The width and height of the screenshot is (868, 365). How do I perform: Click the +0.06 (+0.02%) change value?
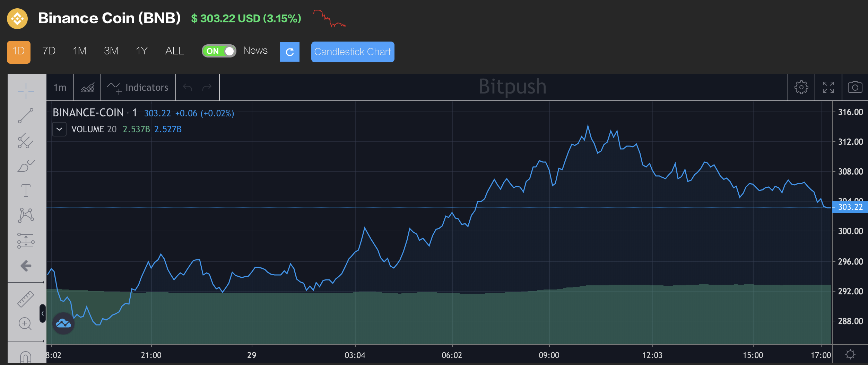pos(205,113)
